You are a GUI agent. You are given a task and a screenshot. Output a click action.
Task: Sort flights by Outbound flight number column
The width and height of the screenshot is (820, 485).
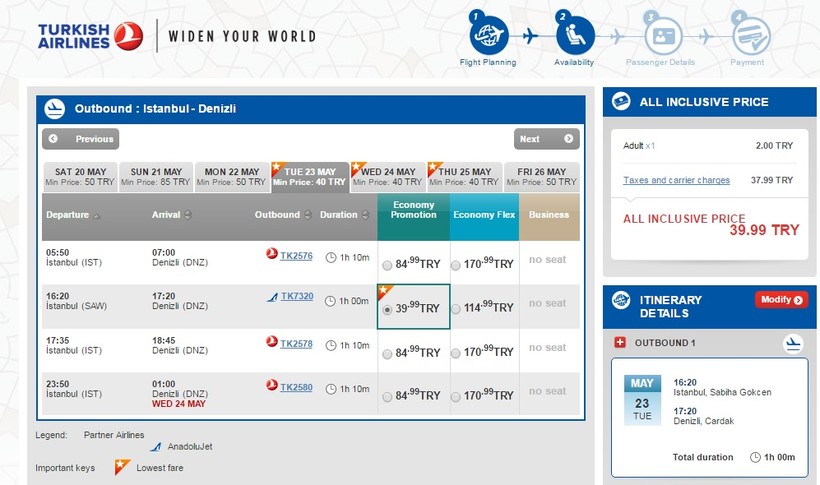[x=283, y=215]
